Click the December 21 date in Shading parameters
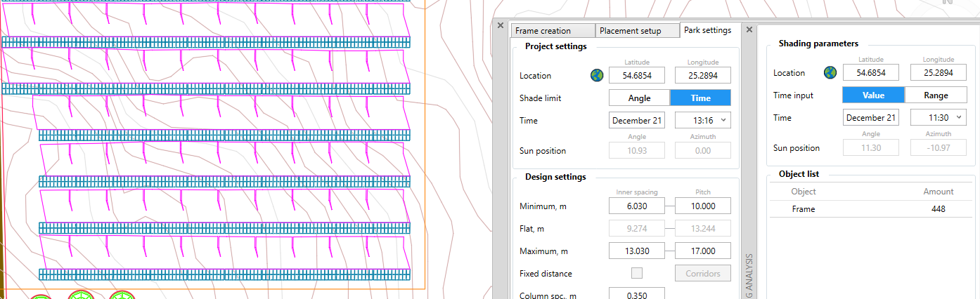The height and width of the screenshot is (299, 980). [871, 118]
